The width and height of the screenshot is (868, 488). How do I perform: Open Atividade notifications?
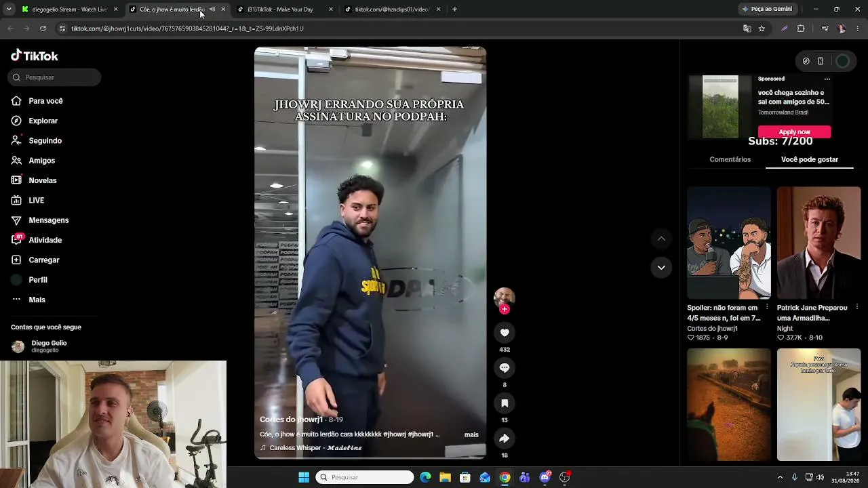pyautogui.click(x=45, y=240)
